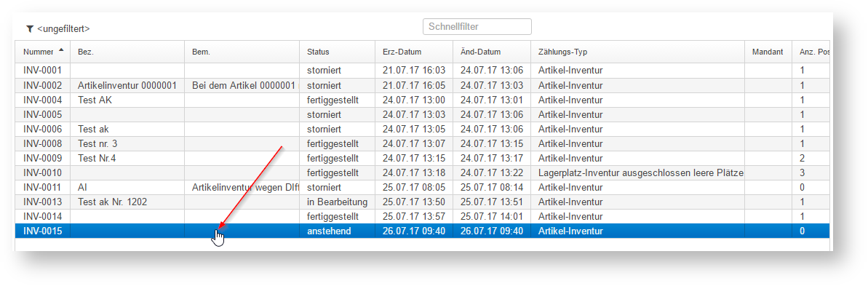Screen dimensions: 868x286
Task: Click the '24.07.17 13:22' change date
Action: coord(492,173)
